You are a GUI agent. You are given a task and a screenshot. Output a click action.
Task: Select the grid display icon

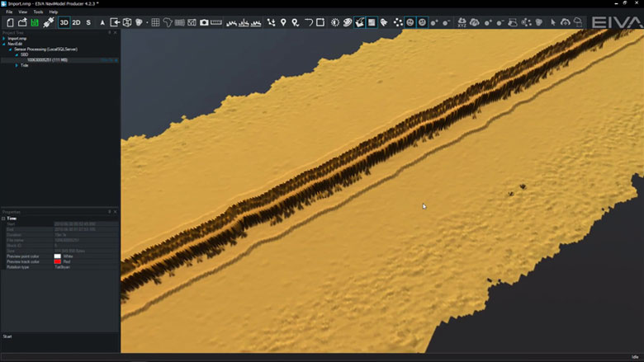155,22
